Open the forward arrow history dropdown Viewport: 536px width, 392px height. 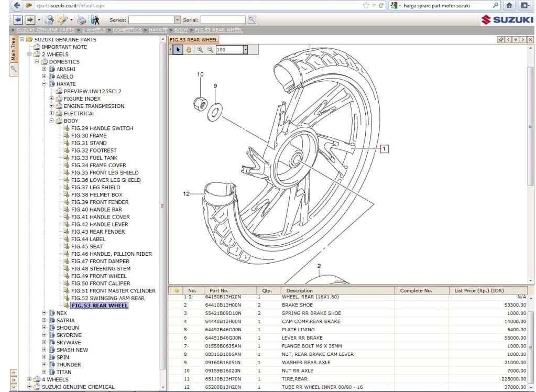(39, 20)
